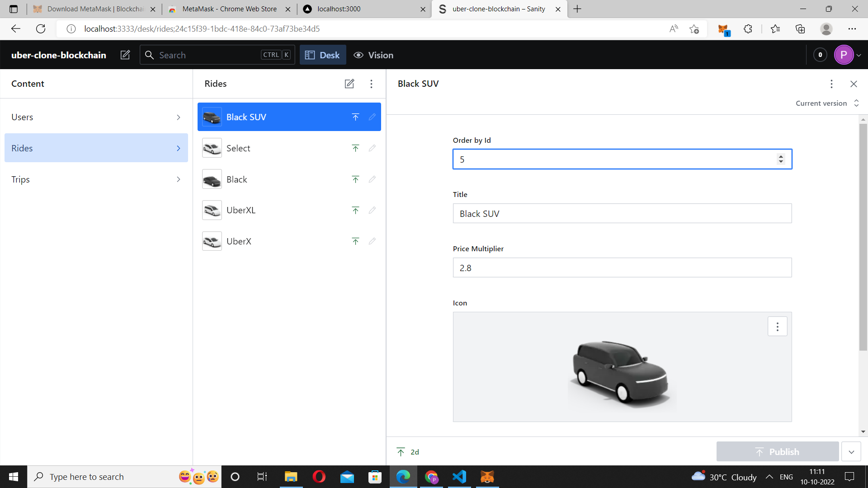Open the kebab menu on the Icon image

pos(777,326)
